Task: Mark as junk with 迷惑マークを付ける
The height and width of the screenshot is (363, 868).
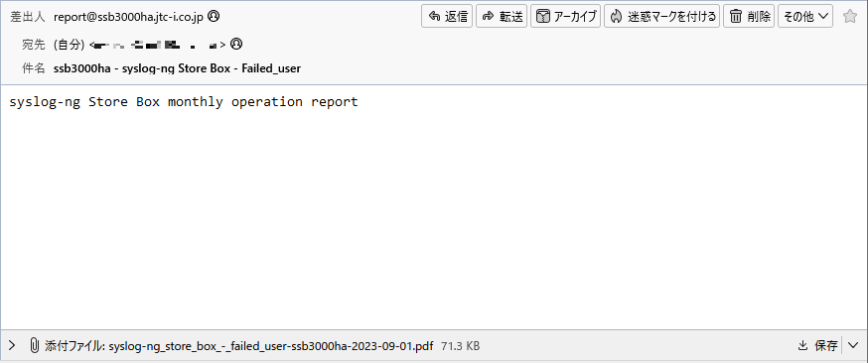Action: pos(661,17)
